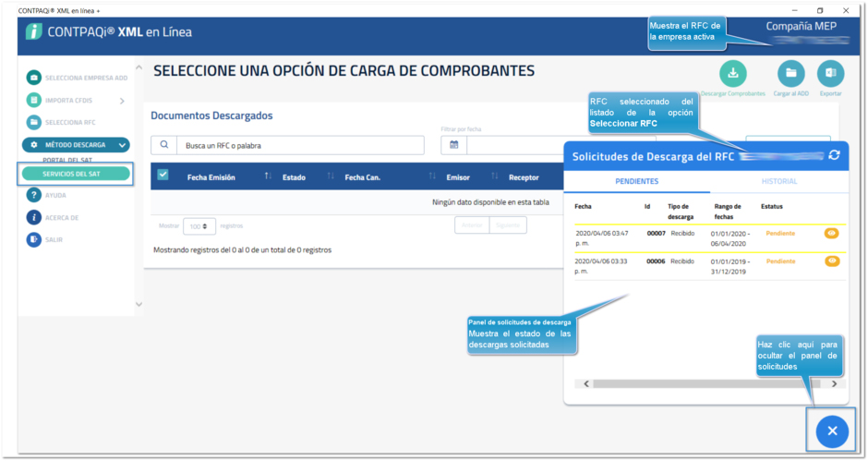Maximize the CONTPAQi window

pyautogui.click(x=820, y=10)
